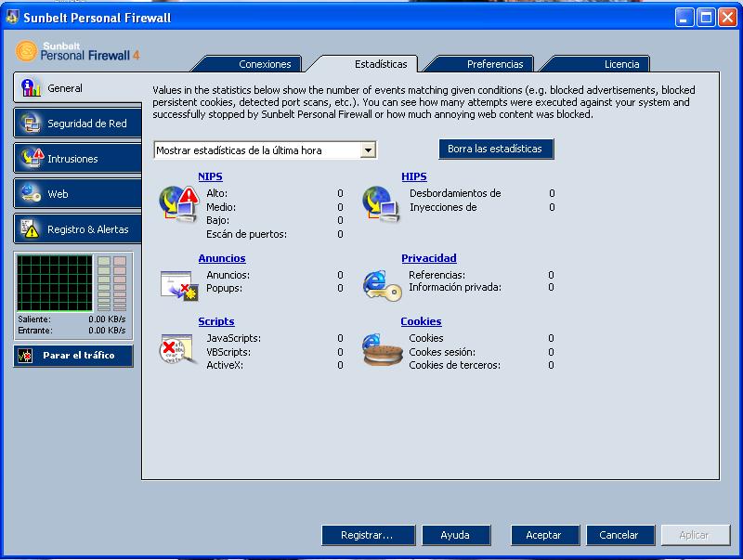Click the disabled Aplicar button

coord(695,535)
